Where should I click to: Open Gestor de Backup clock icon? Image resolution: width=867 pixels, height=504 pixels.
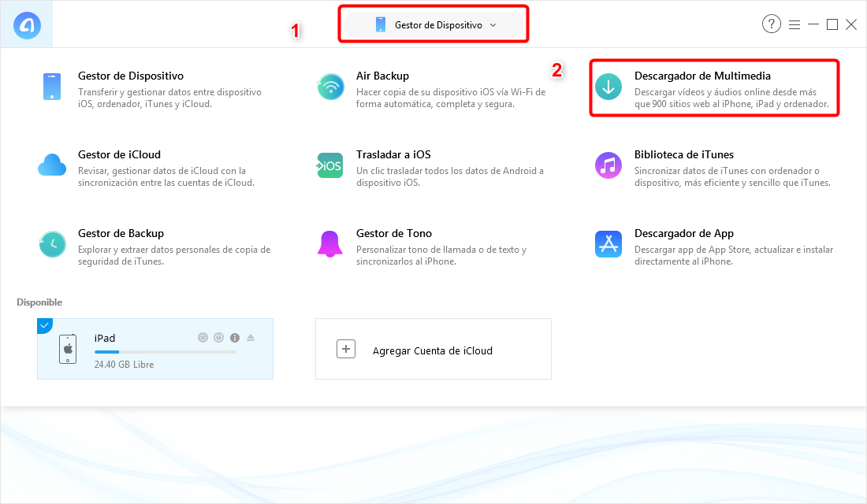pos(53,244)
